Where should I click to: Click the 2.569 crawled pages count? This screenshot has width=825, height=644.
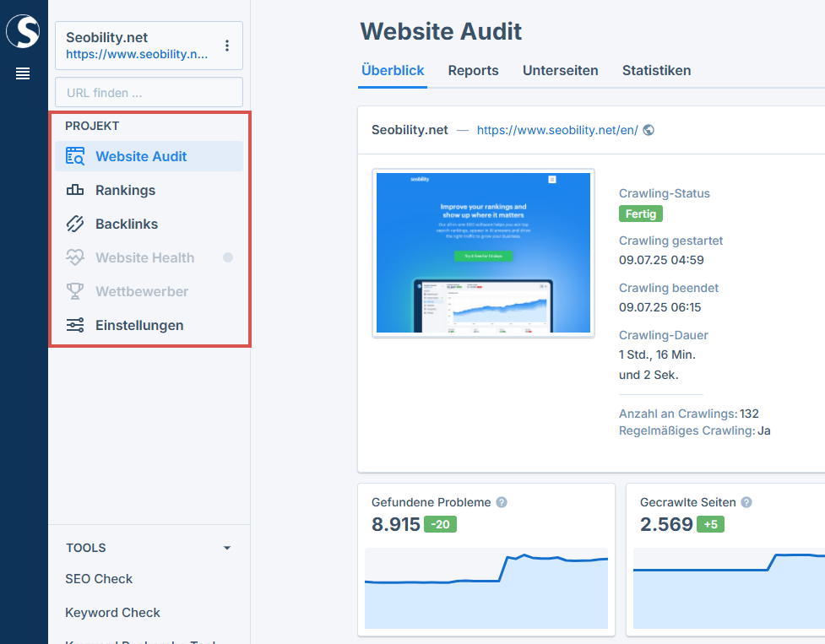click(x=666, y=524)
